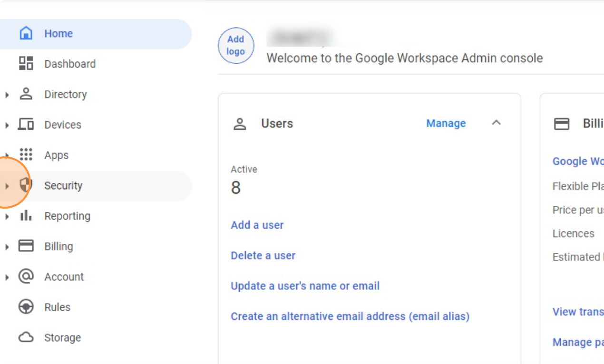
Task: Open Security in the sidebar
Action: coord(95,185)
